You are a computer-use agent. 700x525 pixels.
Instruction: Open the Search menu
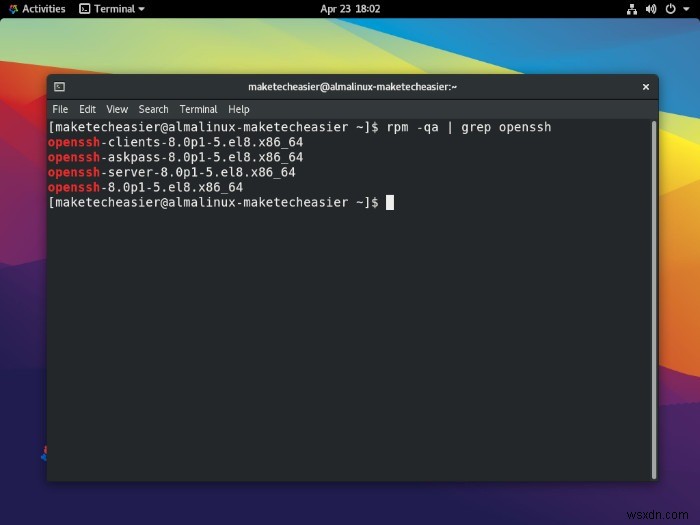[153, 109]
